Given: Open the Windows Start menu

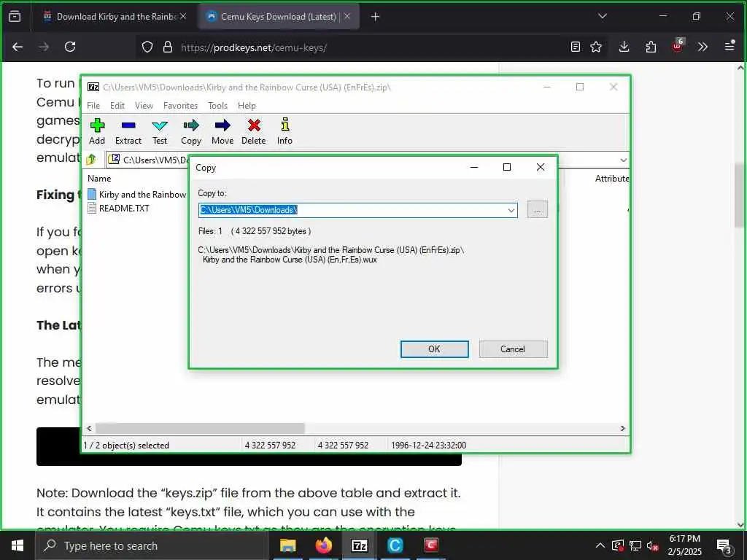Looking at the screenshot, I should [x=18, y=545].
